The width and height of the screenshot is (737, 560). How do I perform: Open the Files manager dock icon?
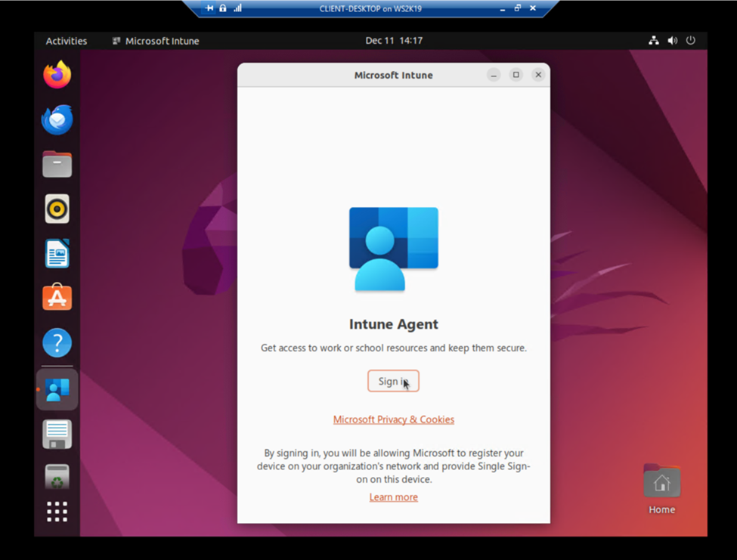57,164
